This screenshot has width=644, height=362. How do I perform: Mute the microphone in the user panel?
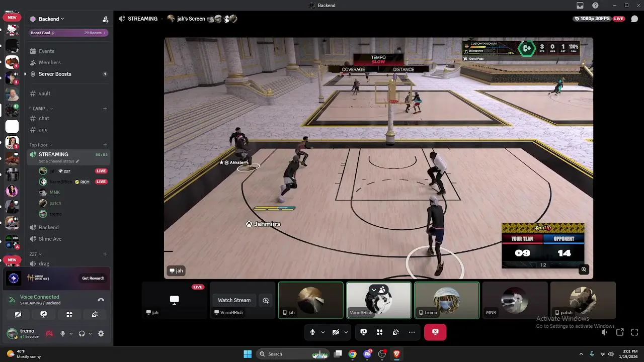63,333
